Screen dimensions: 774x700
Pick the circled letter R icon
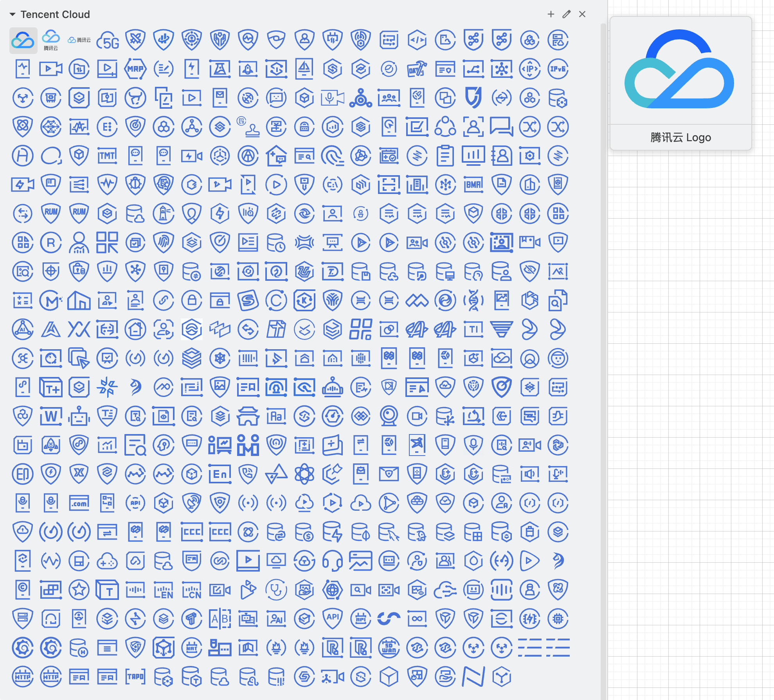(51, 242)
